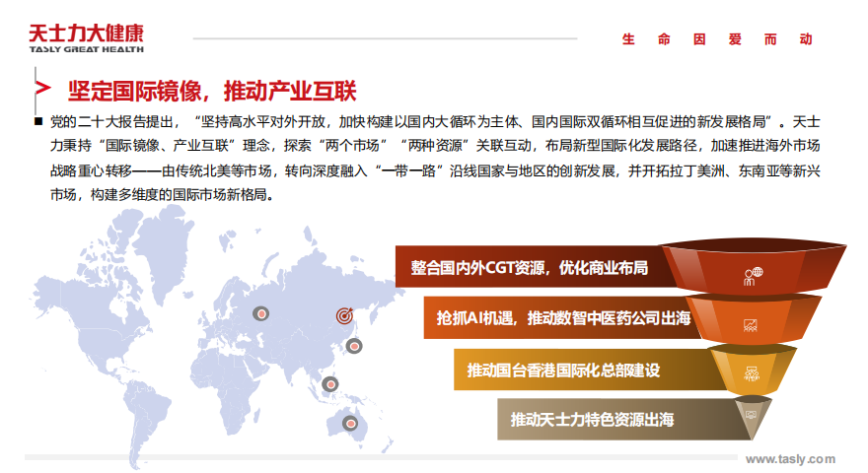Image resolution: width=868 pixels, height=473 pixels.
Task: Click the team icon on third funnel tier
Action: [x=752, y=374]
